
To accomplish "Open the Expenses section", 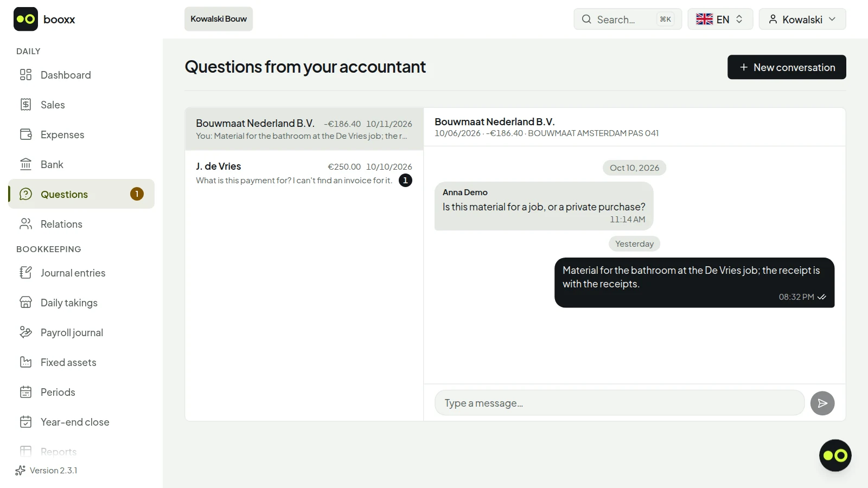I will tap(81, 134).
